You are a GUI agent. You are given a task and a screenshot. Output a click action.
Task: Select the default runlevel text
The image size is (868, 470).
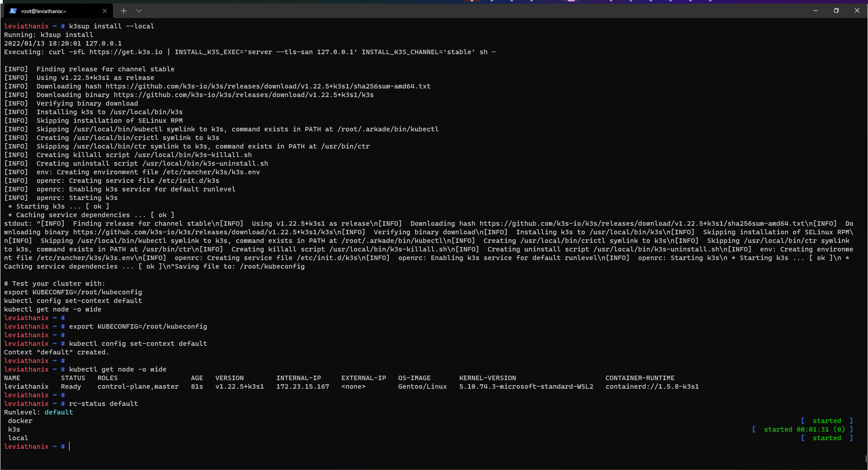[59, 412]
